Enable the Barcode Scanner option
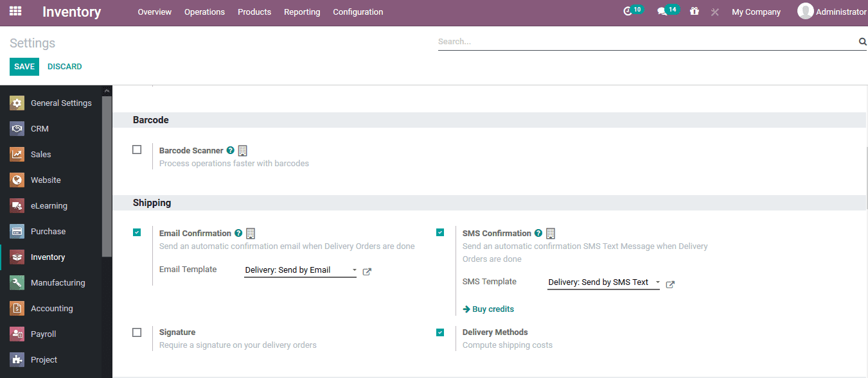This screenshot has width=868, height=378. [x=137, y=149]
